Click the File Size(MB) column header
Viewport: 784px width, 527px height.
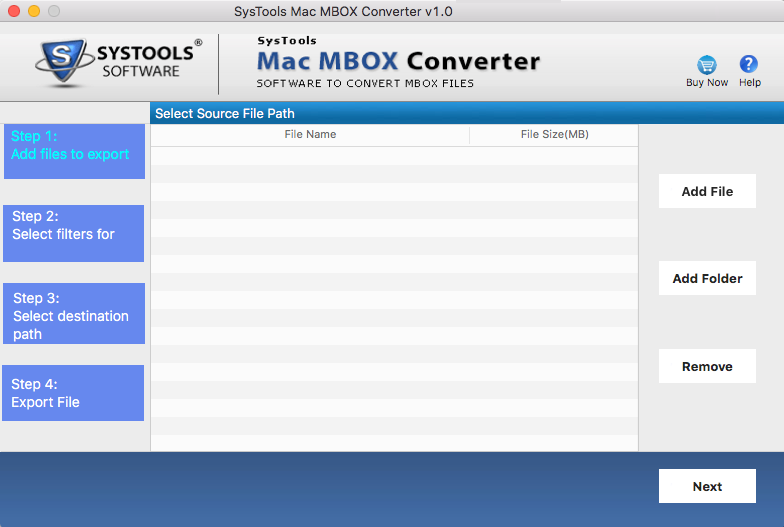point(554,134)
